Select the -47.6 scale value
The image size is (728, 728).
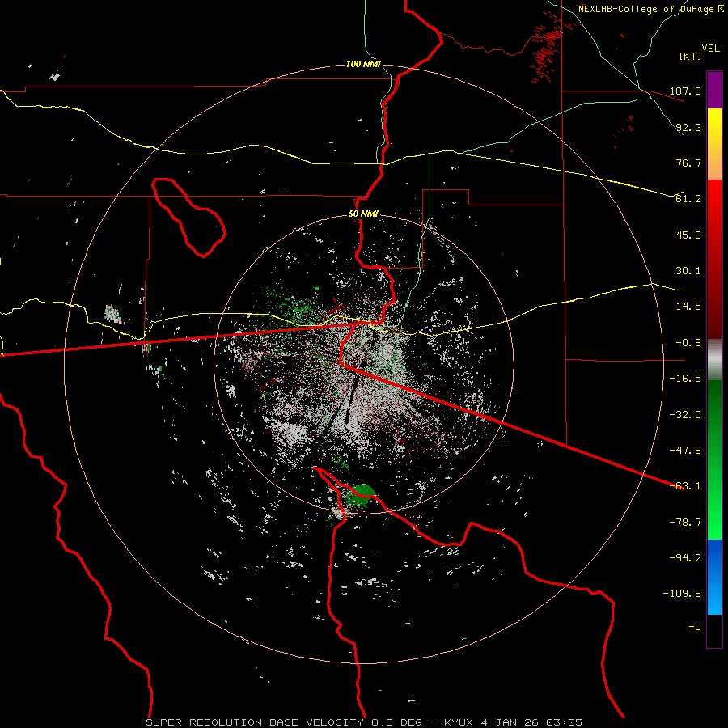685,451
